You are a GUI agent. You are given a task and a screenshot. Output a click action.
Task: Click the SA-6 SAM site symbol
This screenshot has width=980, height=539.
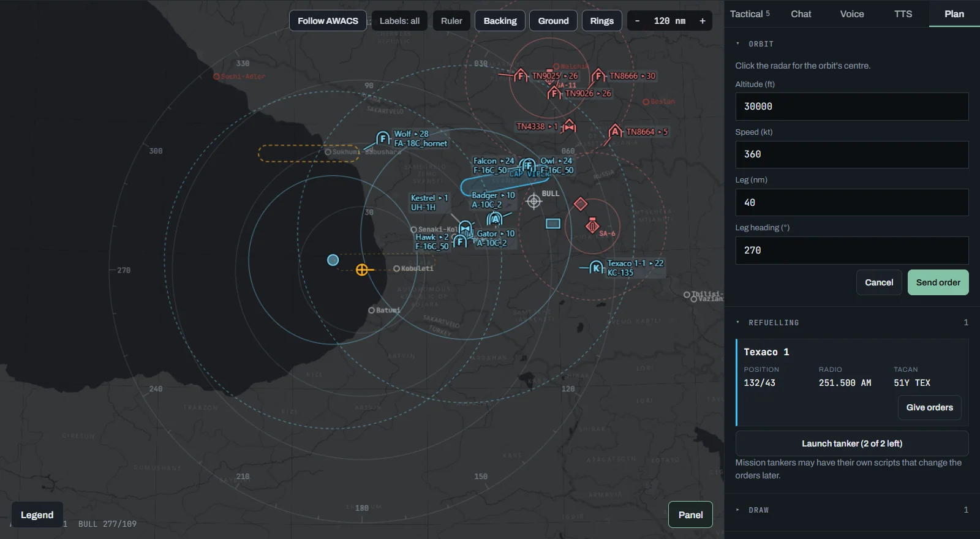592,225
